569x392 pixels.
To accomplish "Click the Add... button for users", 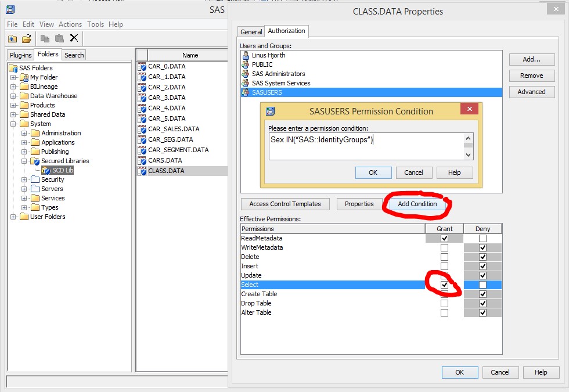I will pos(532,59).
